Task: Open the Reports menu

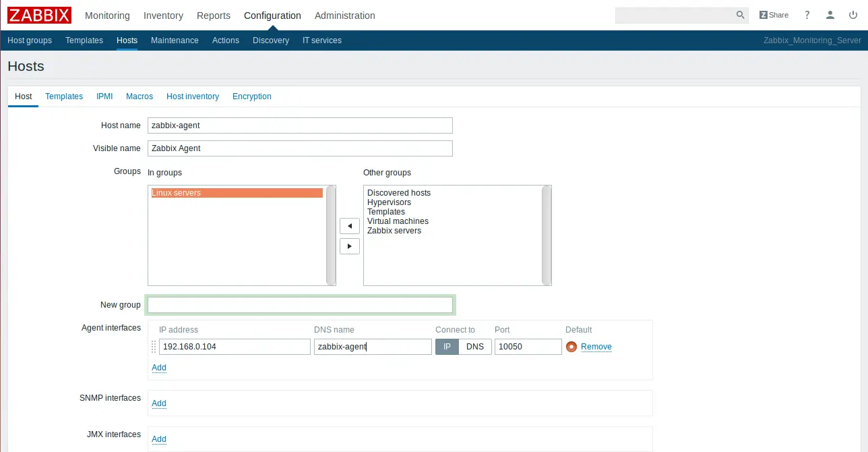Action: click(x=214, y=16)
